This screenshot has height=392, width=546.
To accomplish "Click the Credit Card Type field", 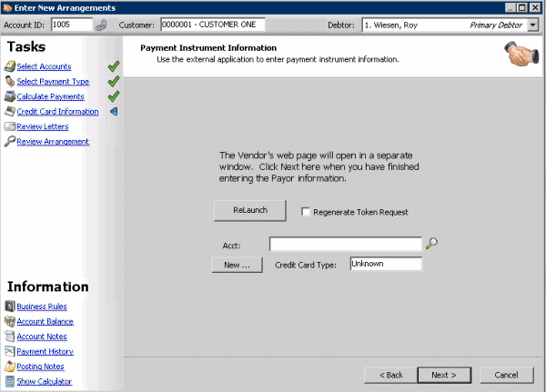I will coord(386,264).
